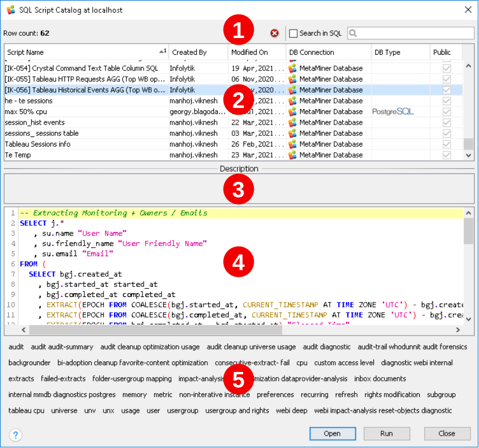Filter by the 'tableau cpu' tag

tap(26, 411)
